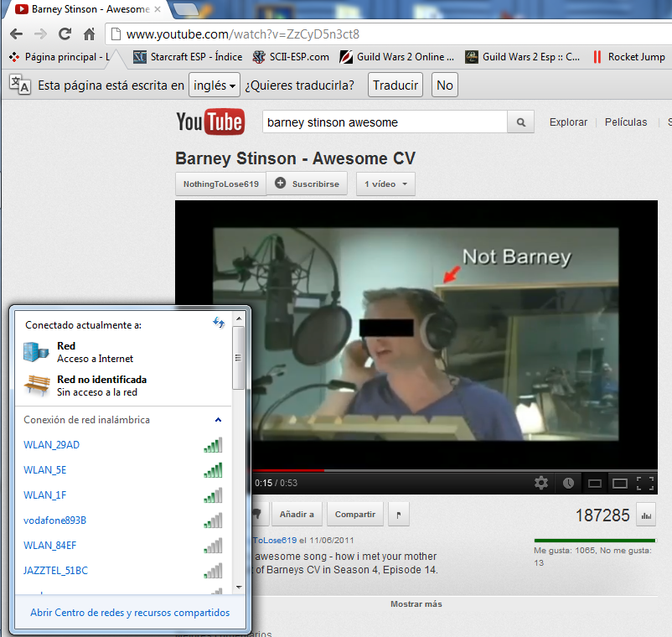Viewport: 672px width, 637px height.
Task: Click the address bar URL field
Action: [x=388, y=34]
